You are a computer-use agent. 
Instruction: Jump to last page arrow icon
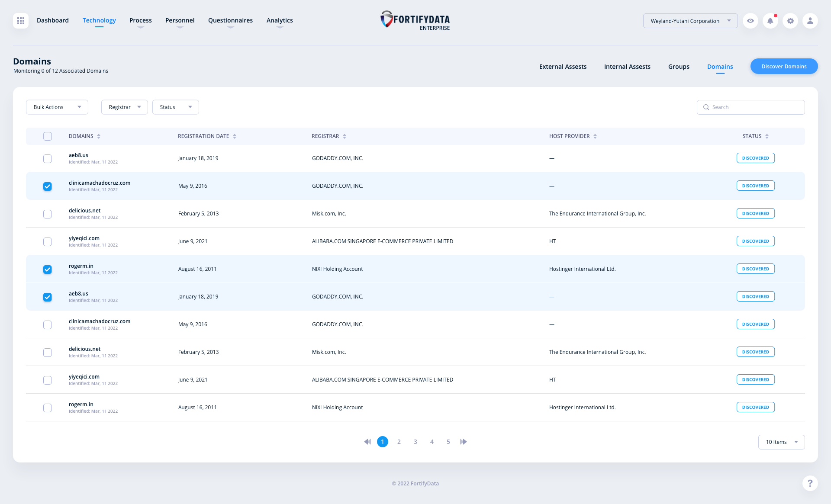pyautogui.click(x=464, y=442)
